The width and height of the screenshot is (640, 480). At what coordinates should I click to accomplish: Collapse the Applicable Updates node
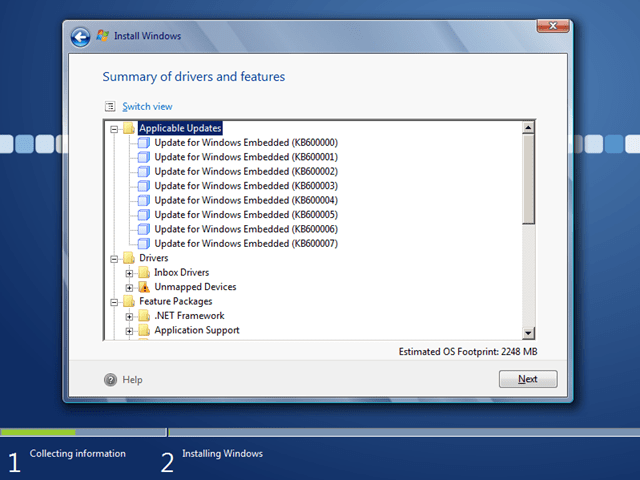[114, 129]
